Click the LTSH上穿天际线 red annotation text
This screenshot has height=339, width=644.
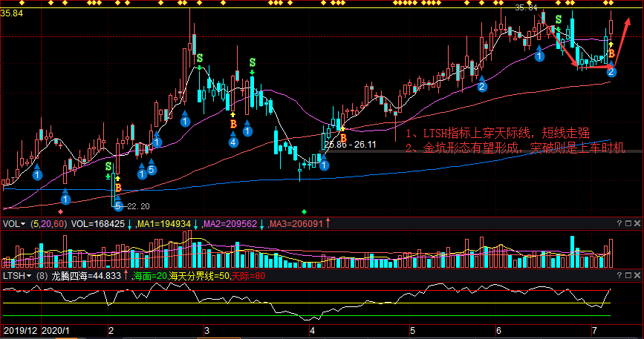pos(498,134)
